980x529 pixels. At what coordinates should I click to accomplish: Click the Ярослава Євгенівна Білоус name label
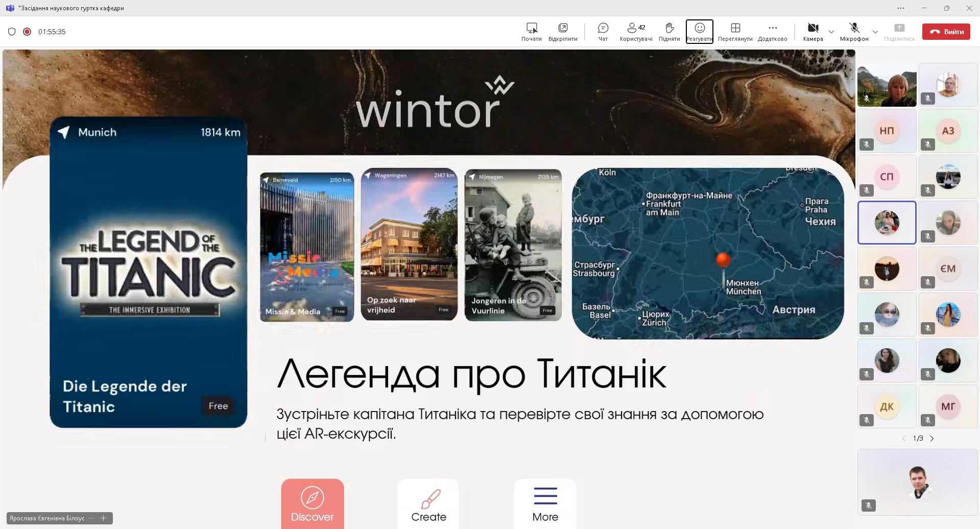47,518
